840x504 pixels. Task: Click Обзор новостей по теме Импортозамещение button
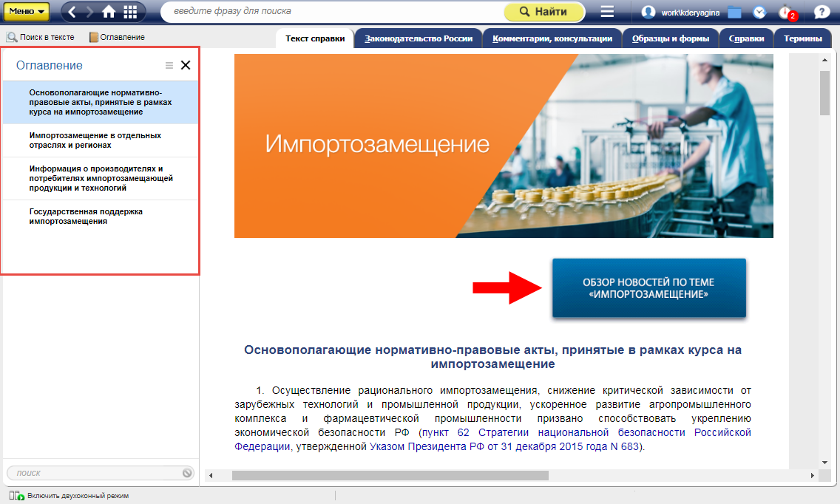click(x=648, y=288)
